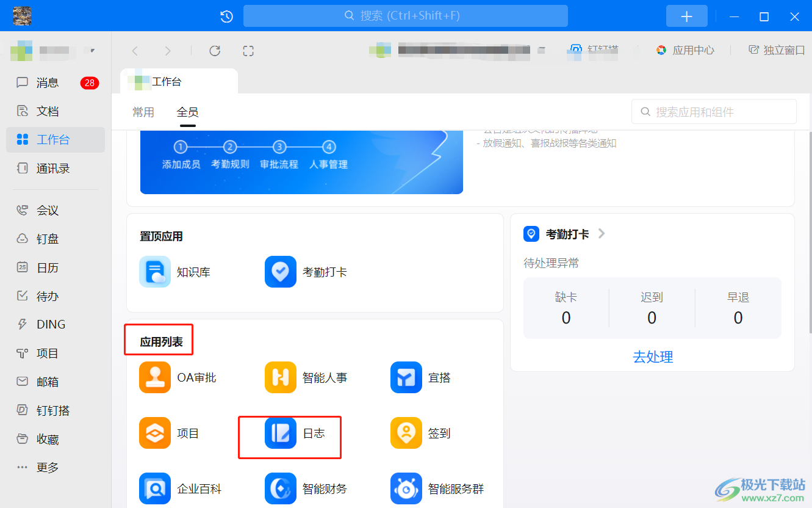Open 钉钉搭 in the sidebar
This screenshot has height=508, width=812.
click(x=55, y=411)
